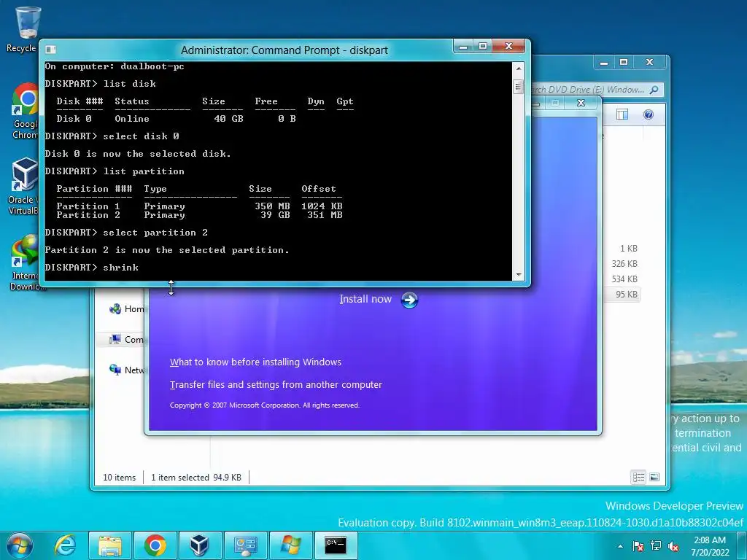This screenshot has width=747, height=560.
Task: Select the file sized 1 KB
Action: point(628,249)
